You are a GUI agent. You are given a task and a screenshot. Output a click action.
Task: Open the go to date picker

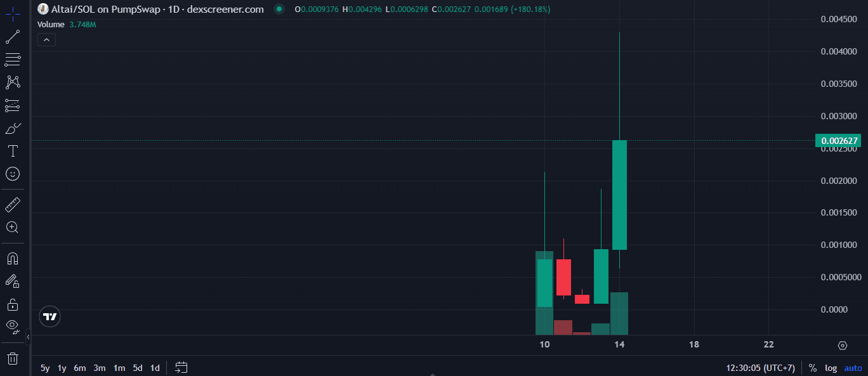[181, 367]
